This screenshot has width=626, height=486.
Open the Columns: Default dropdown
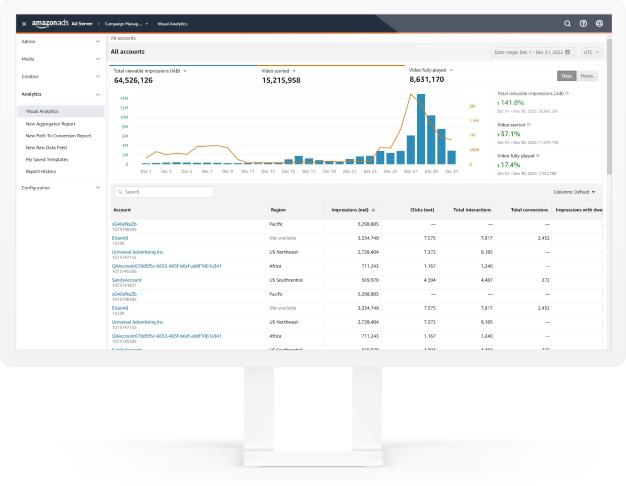[x=575, y=191]
